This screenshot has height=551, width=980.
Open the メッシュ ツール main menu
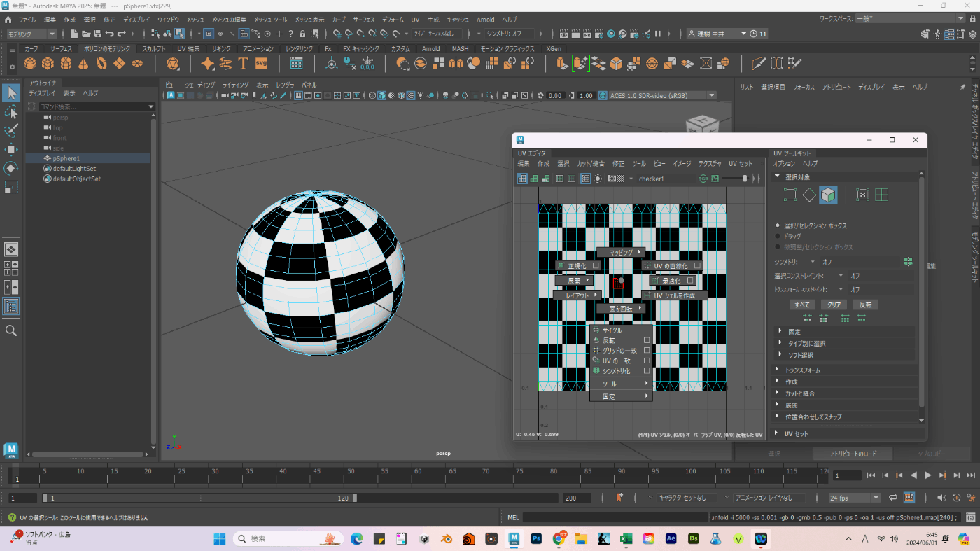pos(270,20)
